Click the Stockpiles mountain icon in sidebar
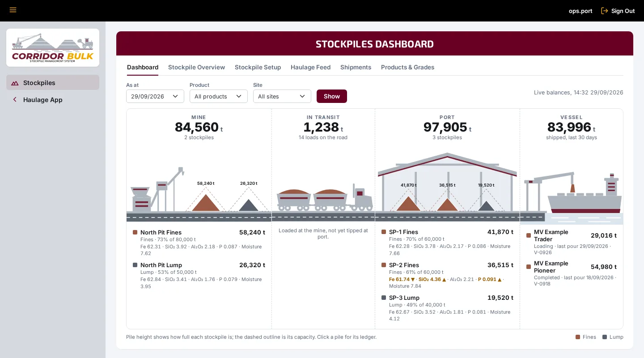The height and width of the screenshot is (358, 644). click(x=15, y=83)
